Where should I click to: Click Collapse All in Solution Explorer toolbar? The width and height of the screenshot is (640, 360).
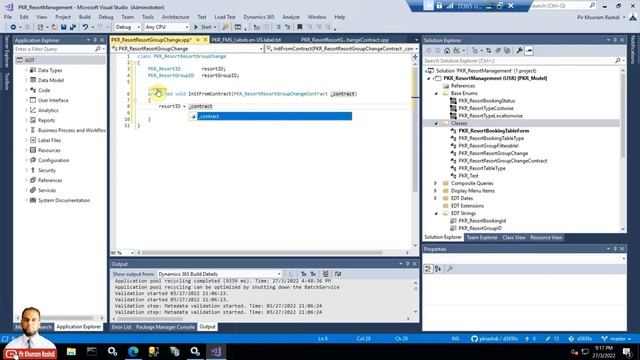click(x=498, y=51)
